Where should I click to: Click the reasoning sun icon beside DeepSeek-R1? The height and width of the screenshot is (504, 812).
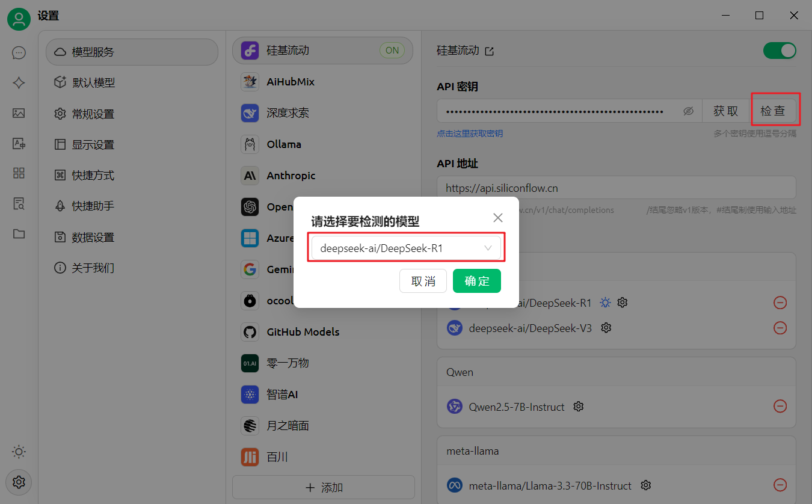606,303
